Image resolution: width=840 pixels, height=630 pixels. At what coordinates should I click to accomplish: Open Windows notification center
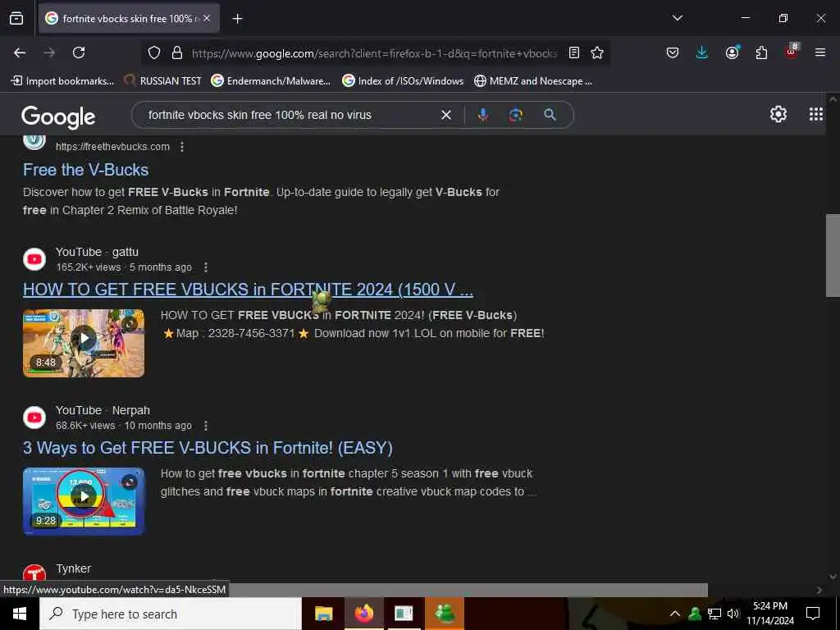coord(813,614)
